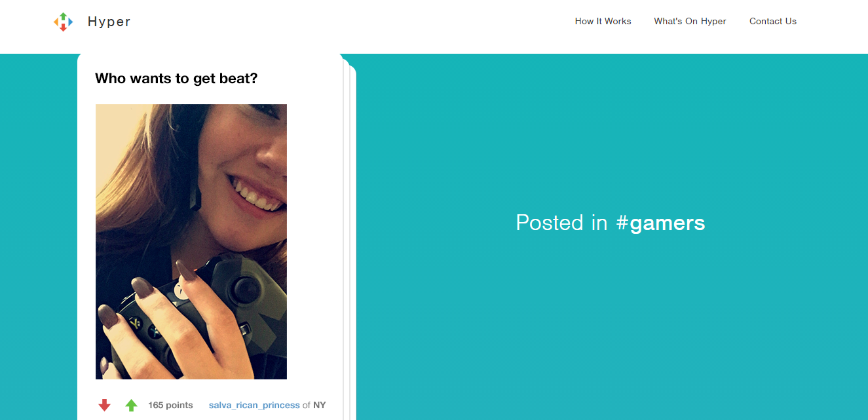Screen dimensions: 868x420
Task: Click the teal background below the #gamers text
Action: tap(611, 328)
